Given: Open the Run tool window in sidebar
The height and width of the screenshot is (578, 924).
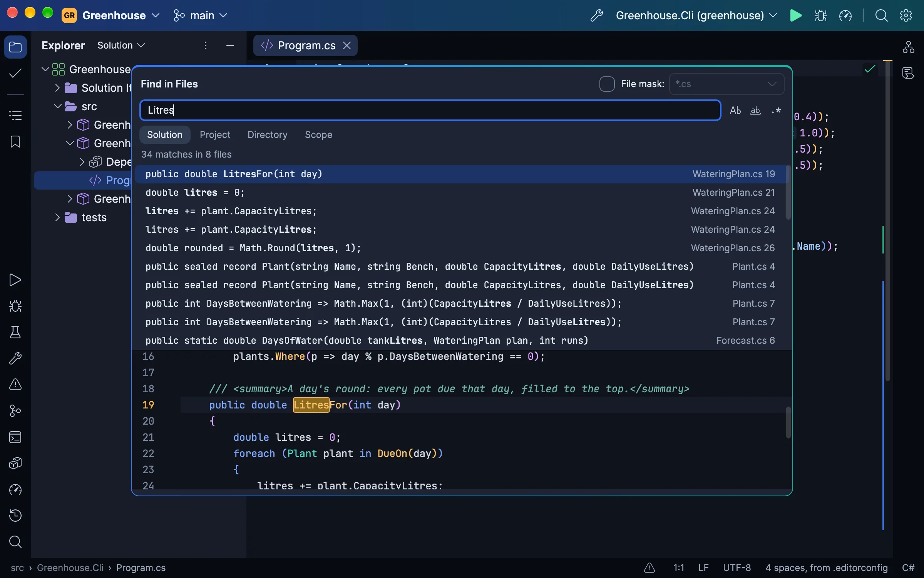Looking at the screenshot, I should tap(15, 280).
